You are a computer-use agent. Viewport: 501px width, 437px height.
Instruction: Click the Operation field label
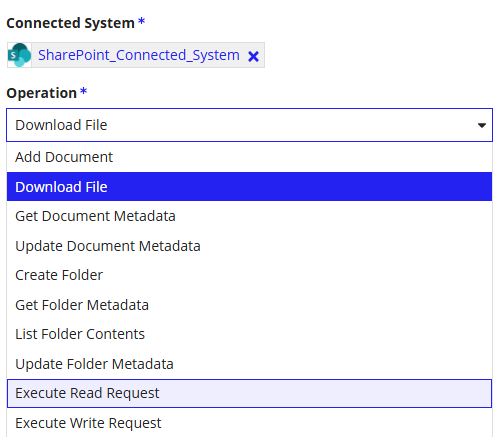point(42,93)
